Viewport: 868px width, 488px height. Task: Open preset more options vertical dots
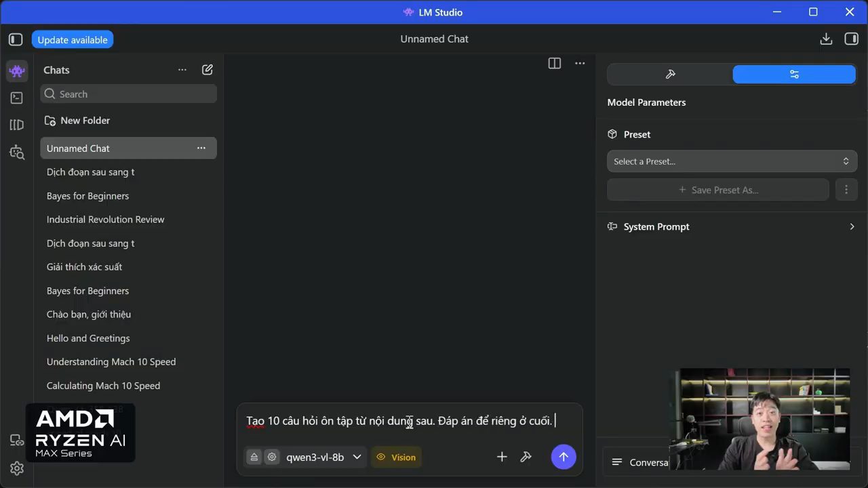click(x=846, y=190)
